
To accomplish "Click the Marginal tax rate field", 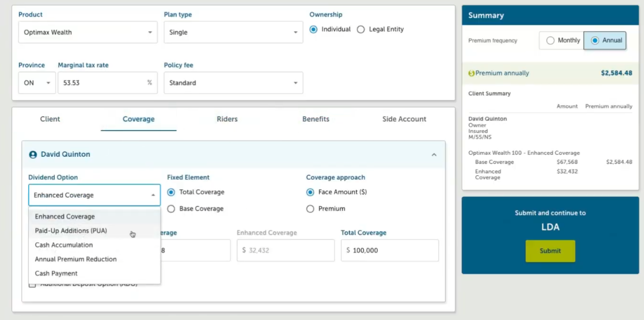I will 108,83.
